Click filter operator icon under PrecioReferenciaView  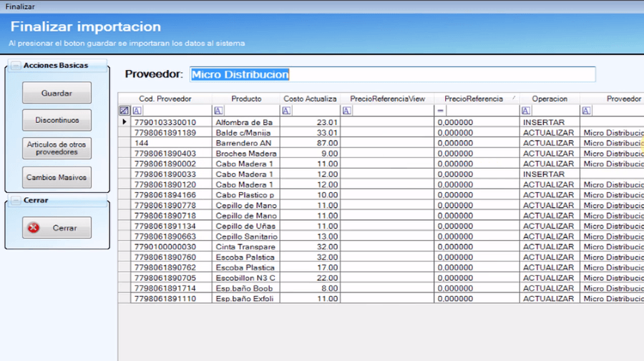click(x=346, y=111)
